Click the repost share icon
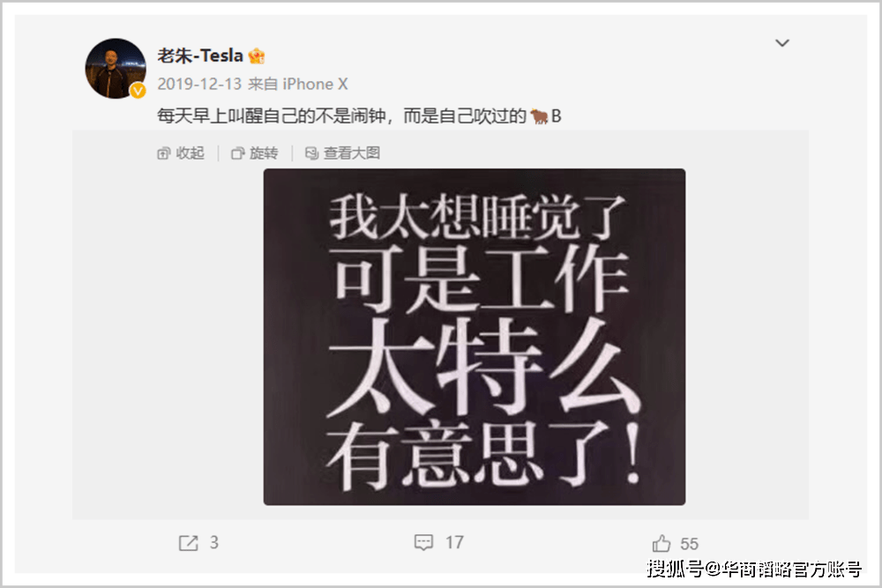 coord(189,543)
